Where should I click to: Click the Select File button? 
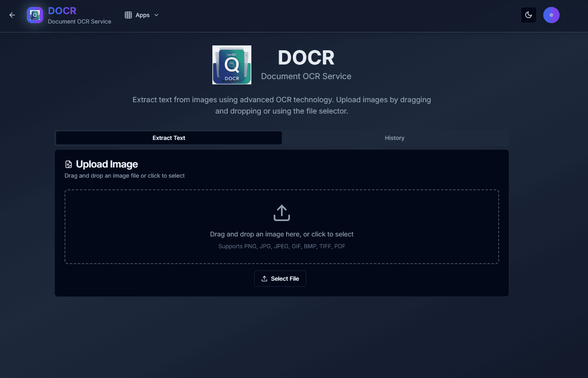(x=280, y=279)
